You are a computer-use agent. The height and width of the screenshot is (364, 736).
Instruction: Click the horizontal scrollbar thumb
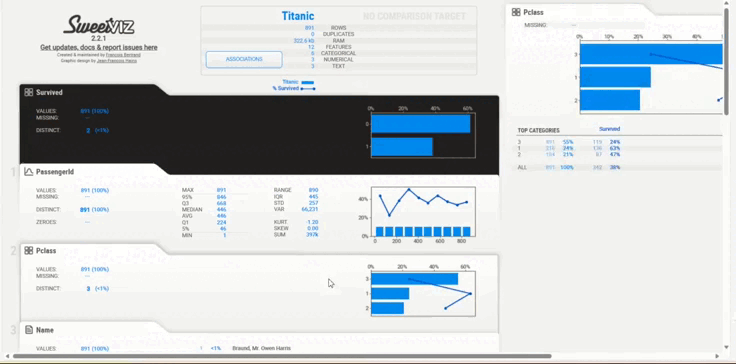tap(282, 356)
